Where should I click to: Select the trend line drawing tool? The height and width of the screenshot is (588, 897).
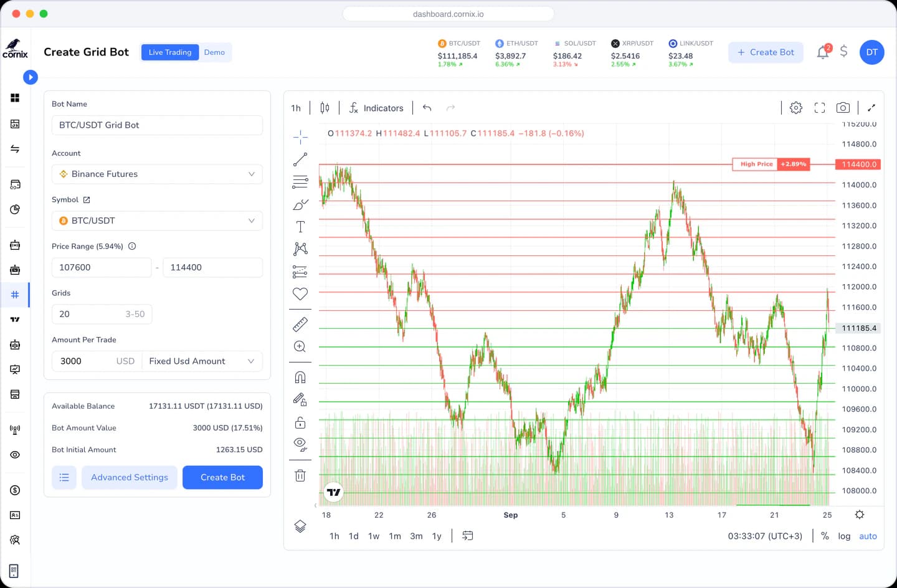[300, 159]
